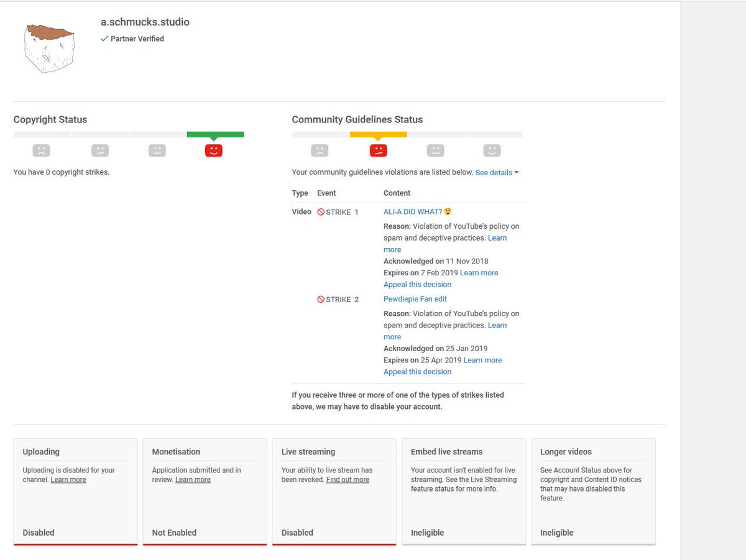Image resolution: width=746 pixels, height=560 pixels.
Task: Click the Monetisation card title
Action: click(x=177, y=452)
